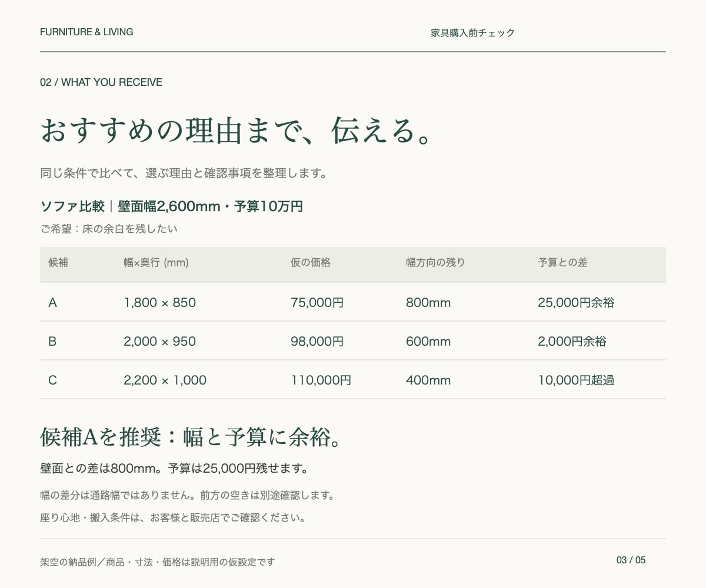Viewport: 706px width, 588px height.
Task: Click the footer disclaimer 架空の納品例
Action: [x=157, y=562]
